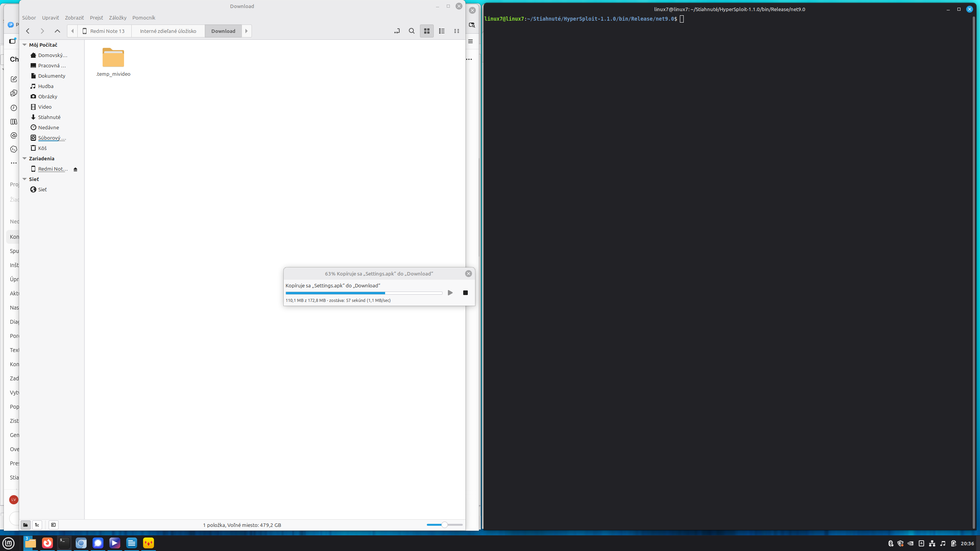This screenshot has height=551, width=980.
Task: Show tree view in the sidebar
Action: [x=37, y=525]
